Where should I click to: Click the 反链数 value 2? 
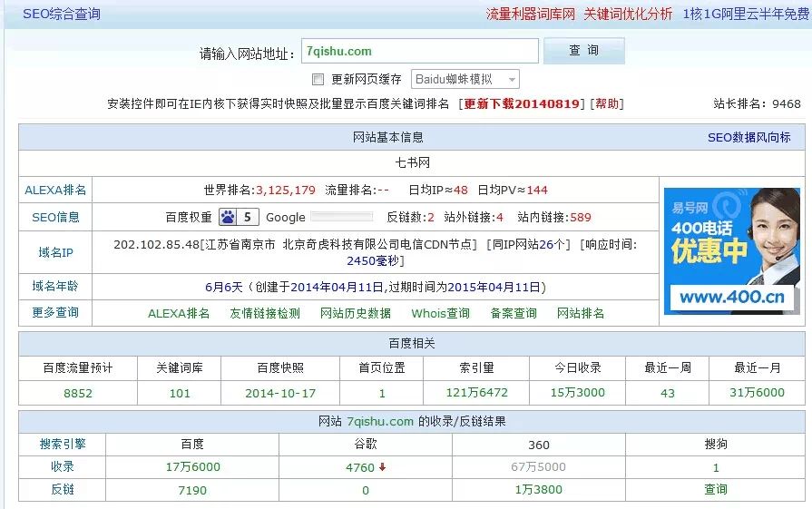431,217
